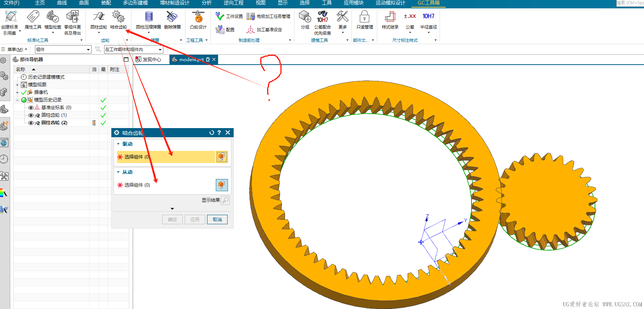Image resolution: width=644 pixels, height=309 pixels.
Task: Select the 历史记录建模模式 tree item
Action: coord(46,77)
